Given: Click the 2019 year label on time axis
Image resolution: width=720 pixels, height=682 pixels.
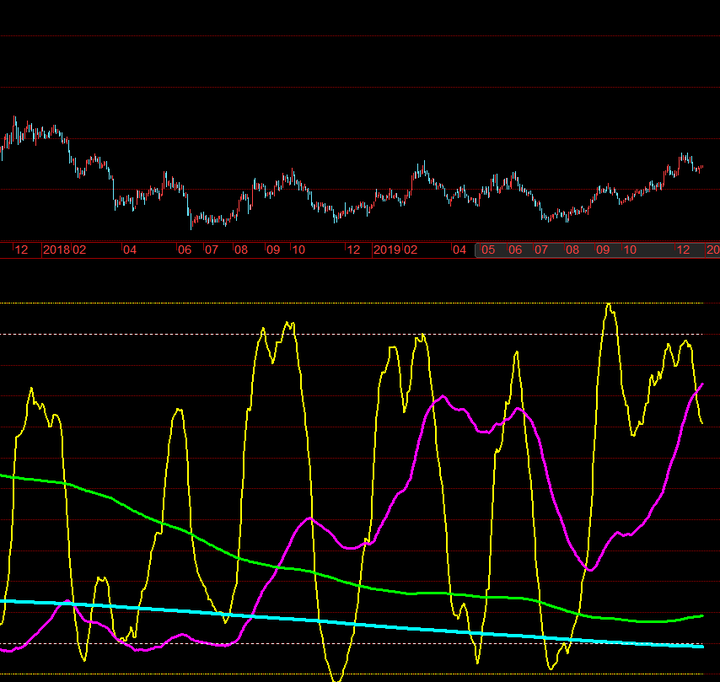Looking at the screenshot, I should [x=387, y=250].
